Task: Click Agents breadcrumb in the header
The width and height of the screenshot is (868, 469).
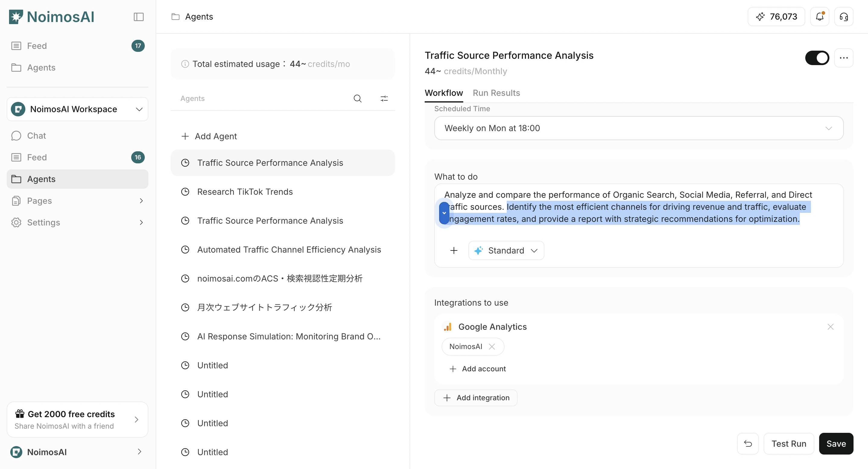Action: click(199, 17)
